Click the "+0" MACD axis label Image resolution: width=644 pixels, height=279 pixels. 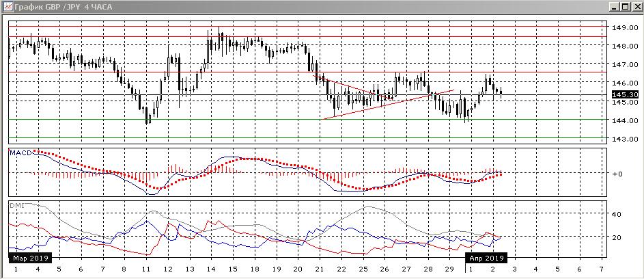pyautogui.click(x=616, y=174)
